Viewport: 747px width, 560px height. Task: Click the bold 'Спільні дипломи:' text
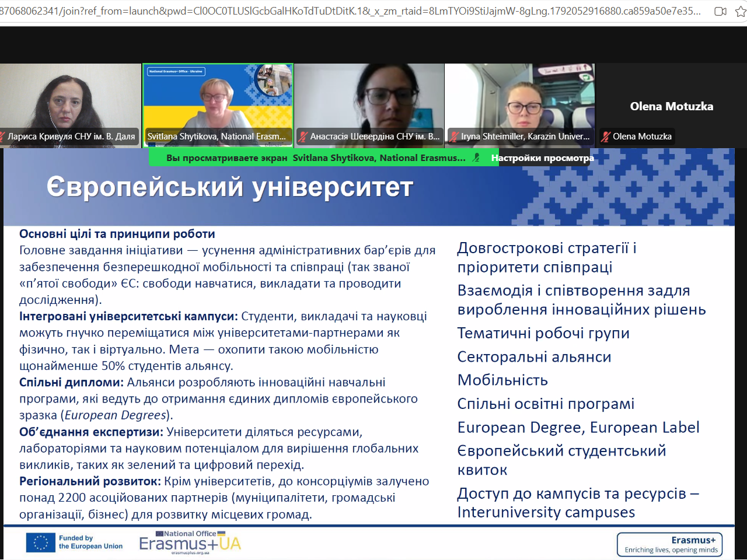coord(71,382)
